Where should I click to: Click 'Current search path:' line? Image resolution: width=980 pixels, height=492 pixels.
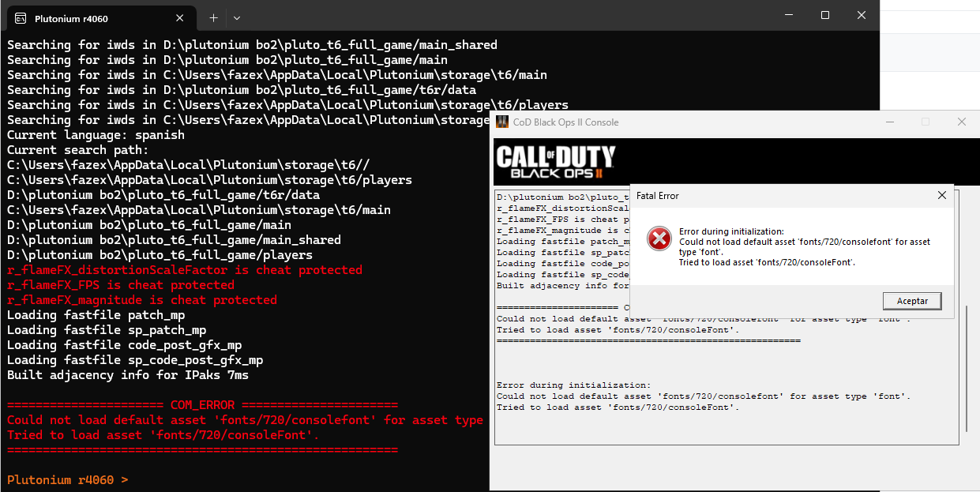(78, 150)
